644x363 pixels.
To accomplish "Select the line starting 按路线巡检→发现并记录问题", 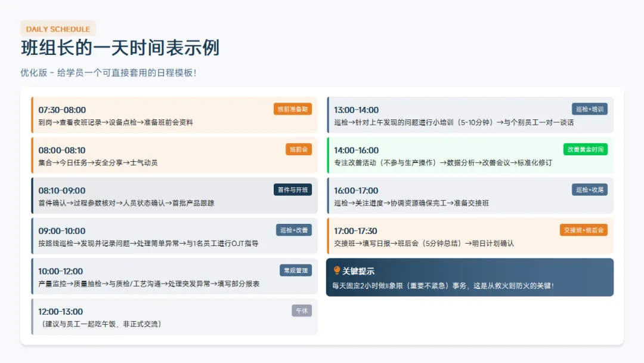I will (x=148, y=243).
